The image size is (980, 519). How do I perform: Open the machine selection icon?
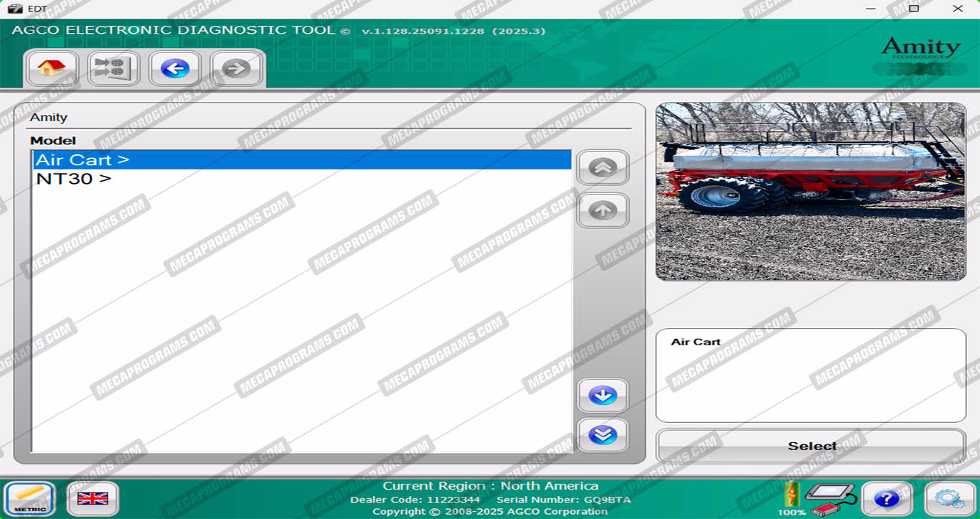[x=113, y=69]
